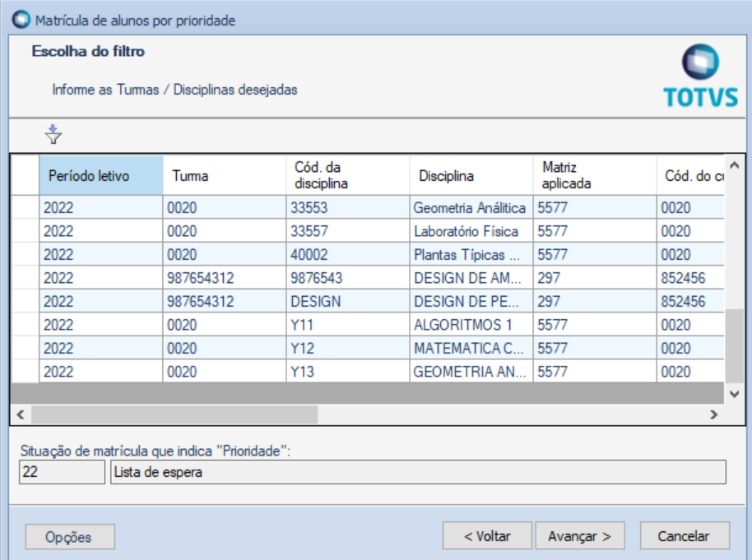This screenshot has width=752, height=560.
Task: Click Turma 987654312 in DESIGN DE AM... row
Action: tap(225, 278)
